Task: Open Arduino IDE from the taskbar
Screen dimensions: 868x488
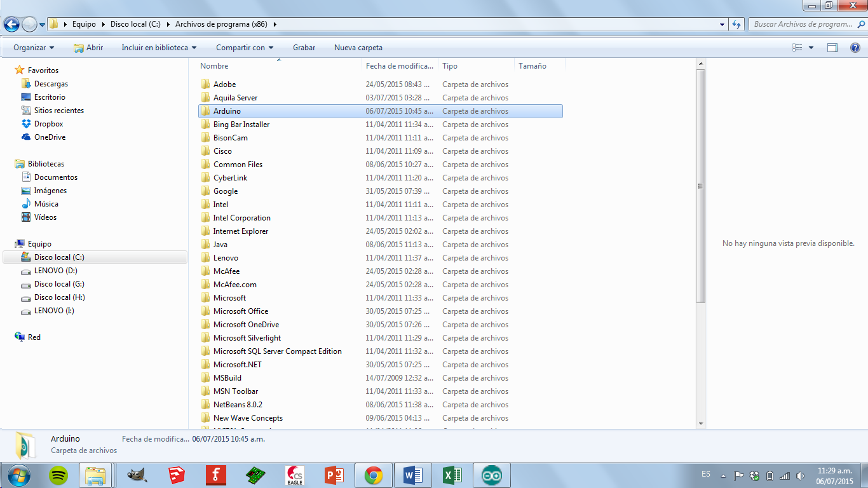Action: click(492, 475)
